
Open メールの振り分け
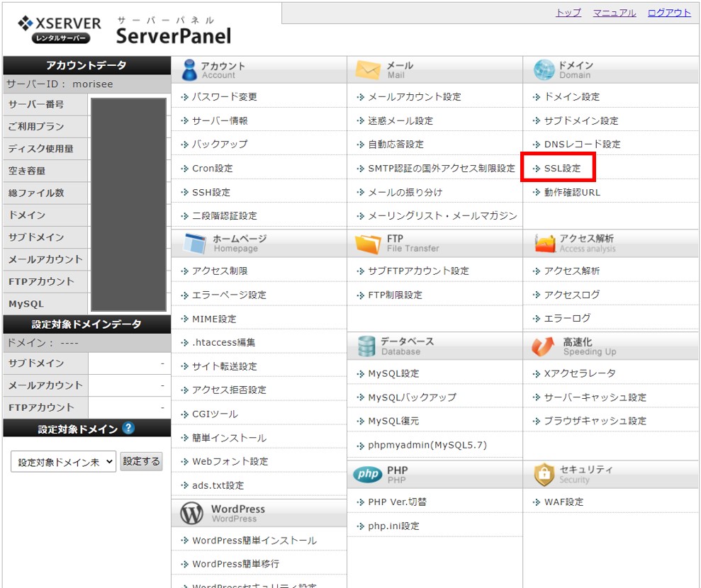click(405, 193)
